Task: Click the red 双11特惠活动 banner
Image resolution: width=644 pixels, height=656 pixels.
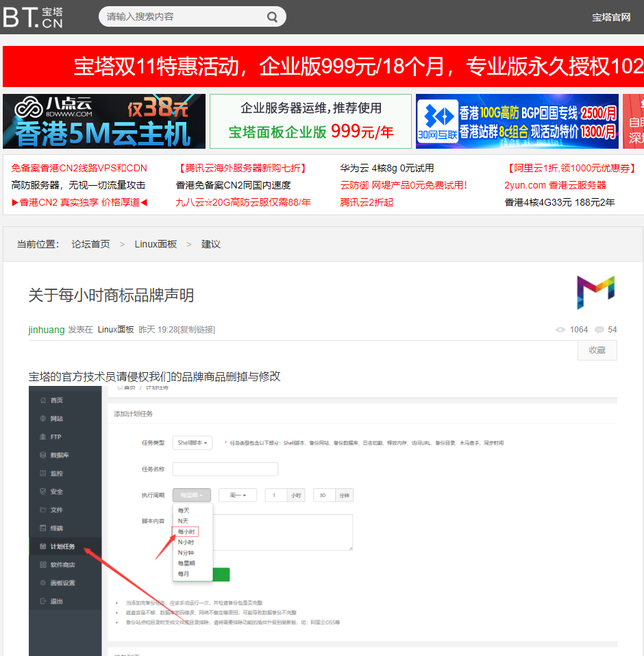Action: click(323, 66)
